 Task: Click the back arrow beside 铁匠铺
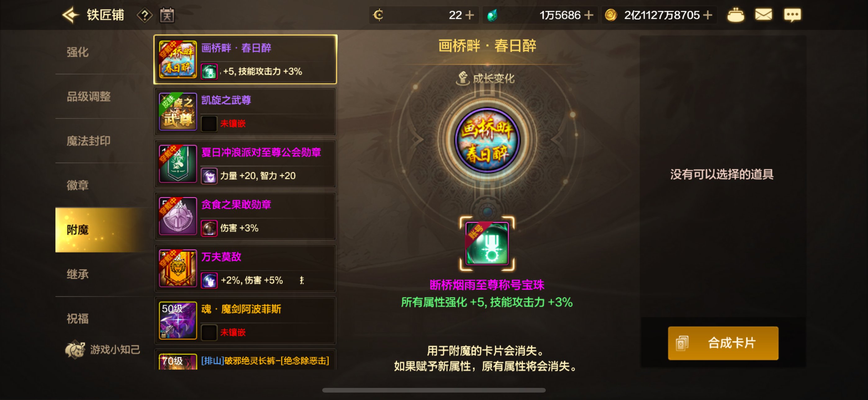click(70, 15)
